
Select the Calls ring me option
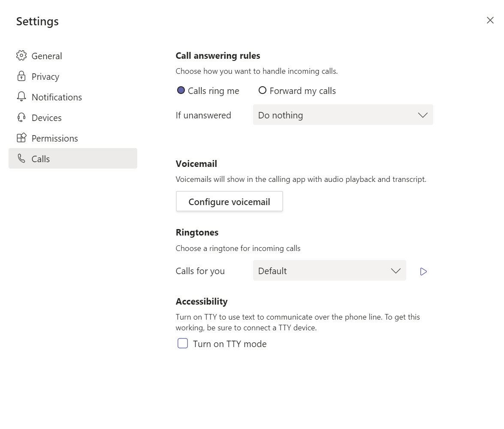coord(181,91)
